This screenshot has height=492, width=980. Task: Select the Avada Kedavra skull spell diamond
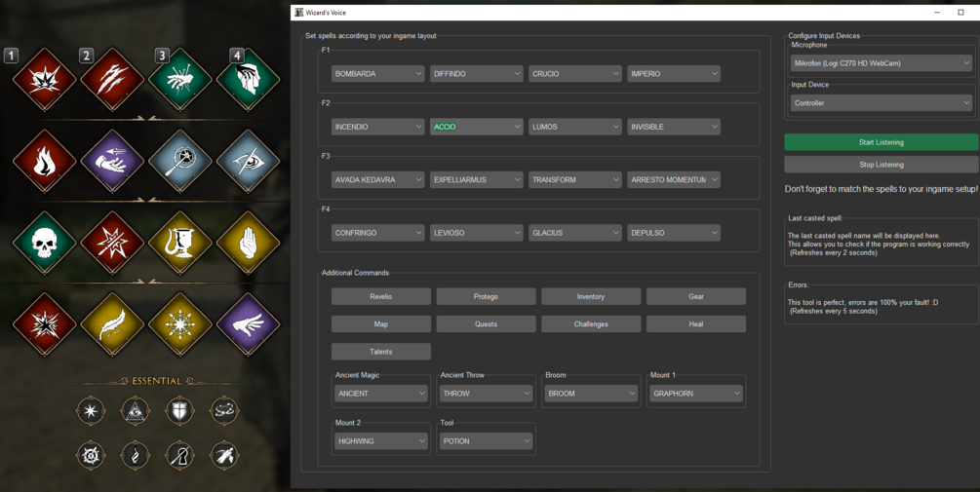45,243
